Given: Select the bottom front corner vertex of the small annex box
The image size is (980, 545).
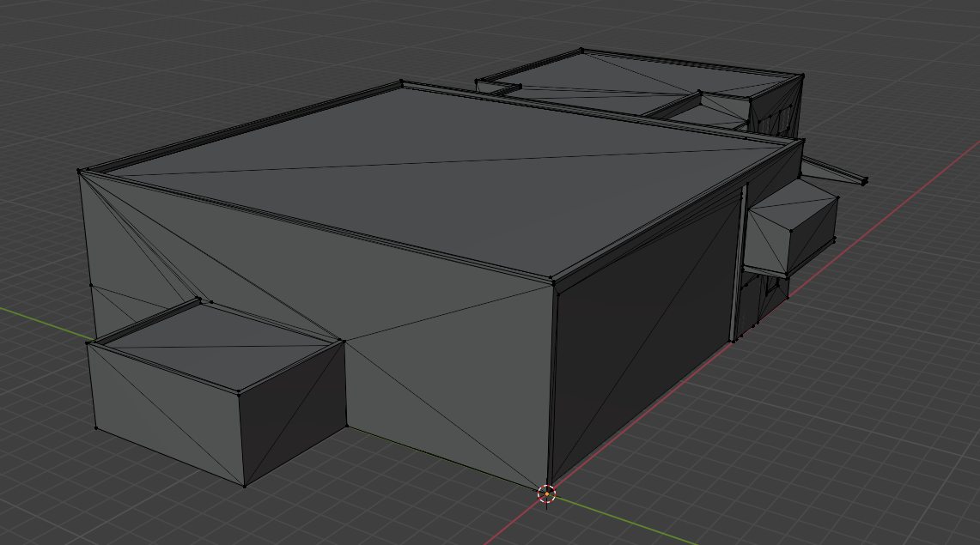Looking at the screenshot, I should click(245, 486).
